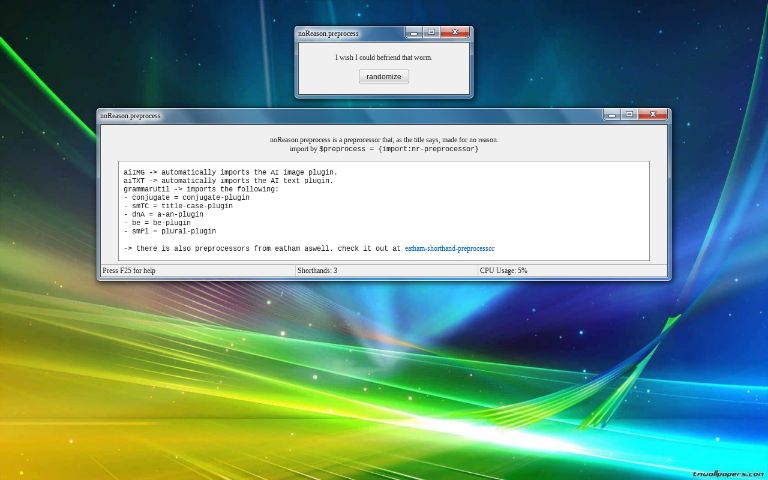The height and width of the screenshot is (480, 768).
Task: Click the 'CPU Usage: 5%' status indicator
Action: click(503, 270)
